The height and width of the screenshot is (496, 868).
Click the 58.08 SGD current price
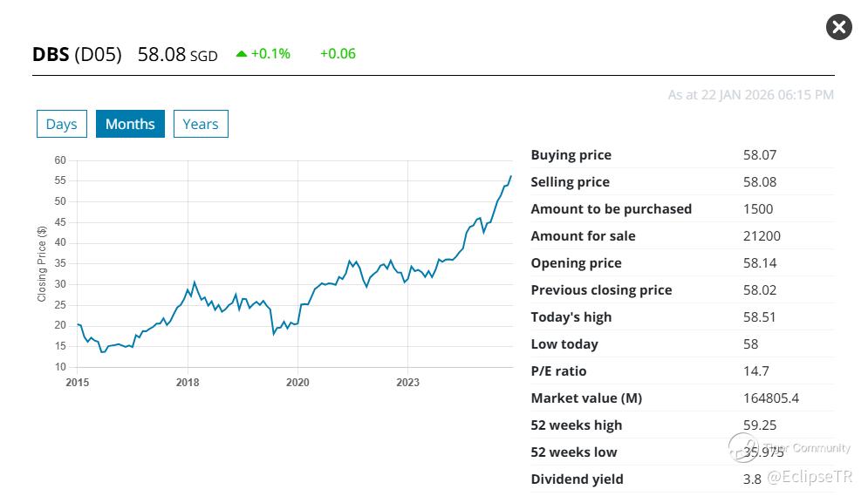pos(177,54)
